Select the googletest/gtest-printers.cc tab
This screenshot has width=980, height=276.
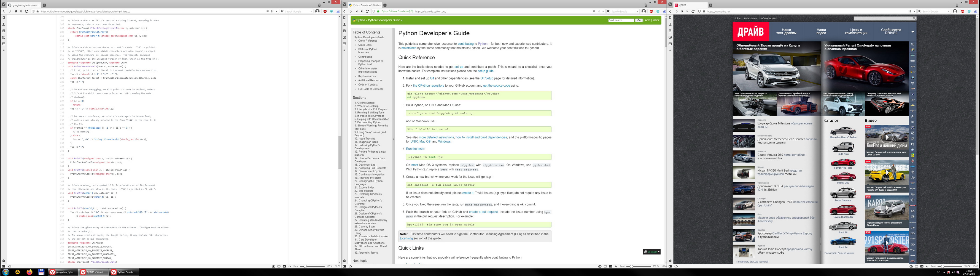pyautogui.click(x=24, y=5)
